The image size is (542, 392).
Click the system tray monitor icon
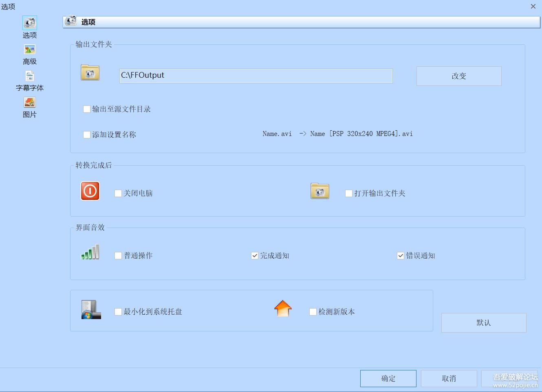[x=90, y=309]
